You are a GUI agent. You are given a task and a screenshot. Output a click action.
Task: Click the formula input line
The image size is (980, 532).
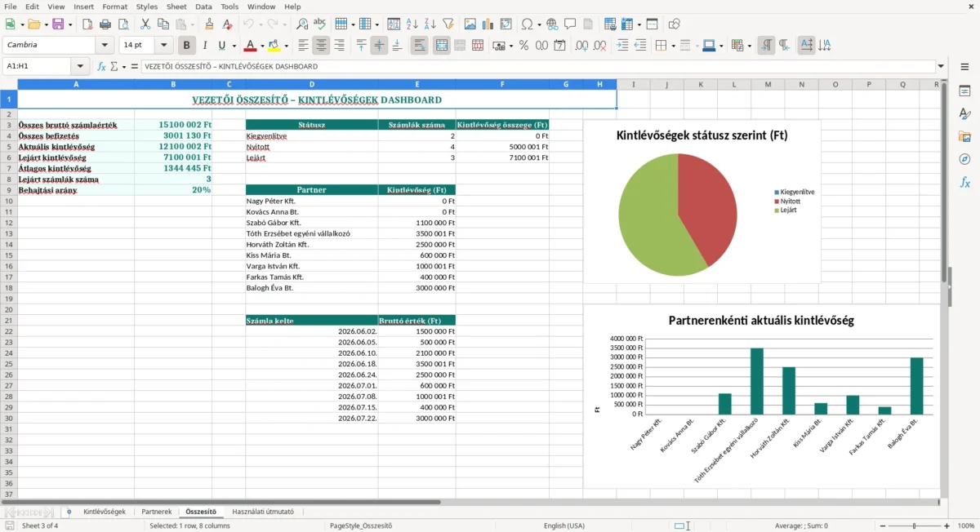click(x=537, y=66)
